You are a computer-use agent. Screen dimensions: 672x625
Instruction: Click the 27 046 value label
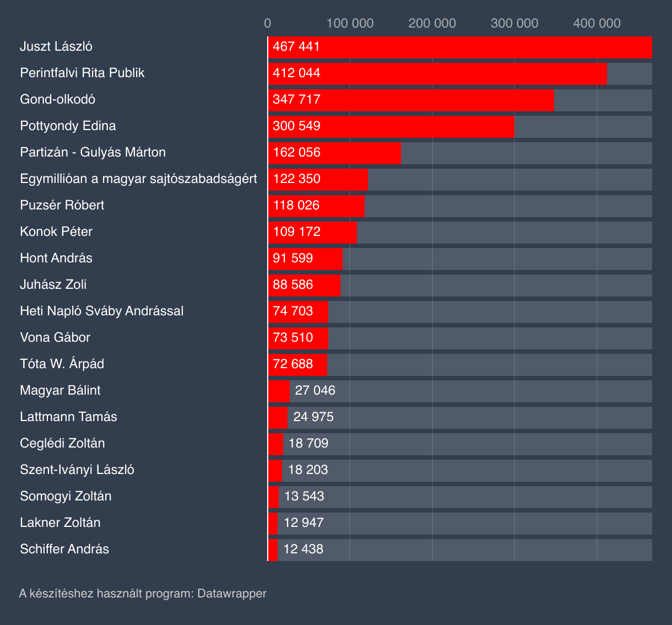[x=315, y=391]
